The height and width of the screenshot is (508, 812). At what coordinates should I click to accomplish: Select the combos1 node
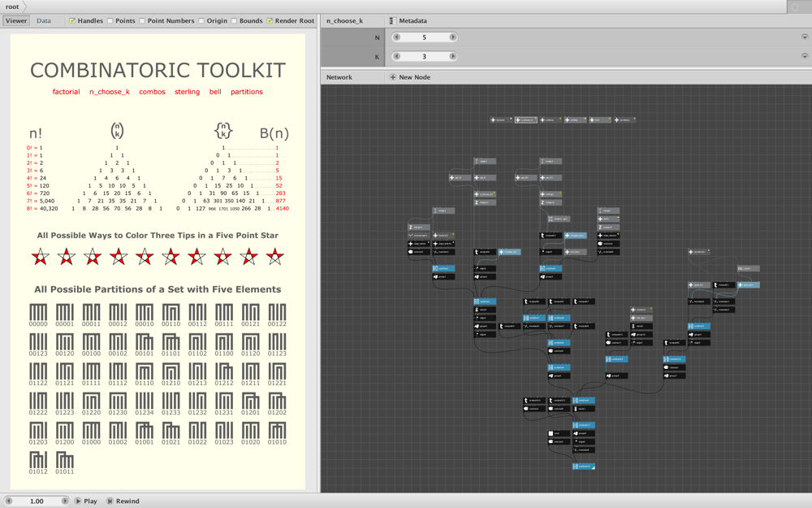pos(642,310)
